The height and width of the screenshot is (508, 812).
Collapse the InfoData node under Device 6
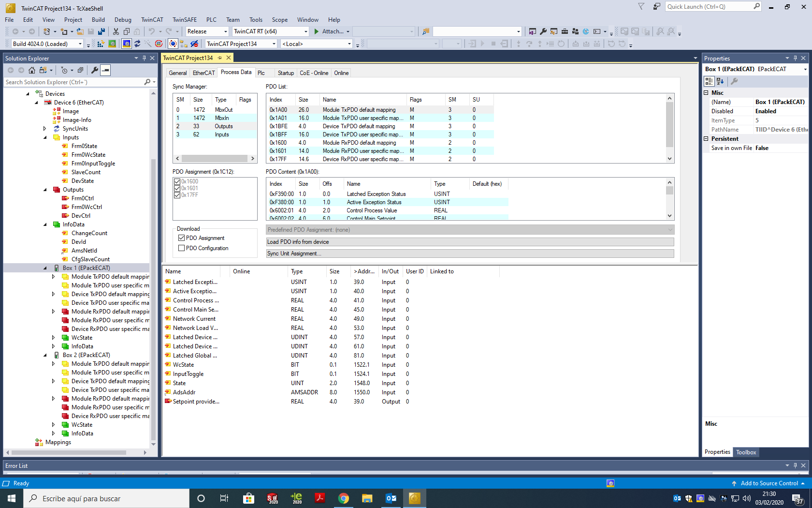click(45, 224)
